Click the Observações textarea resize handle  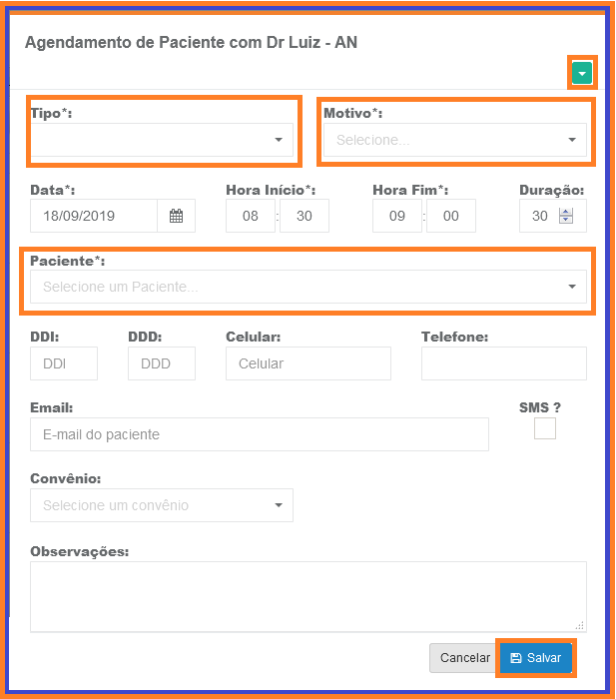click(x=579, y=625)
